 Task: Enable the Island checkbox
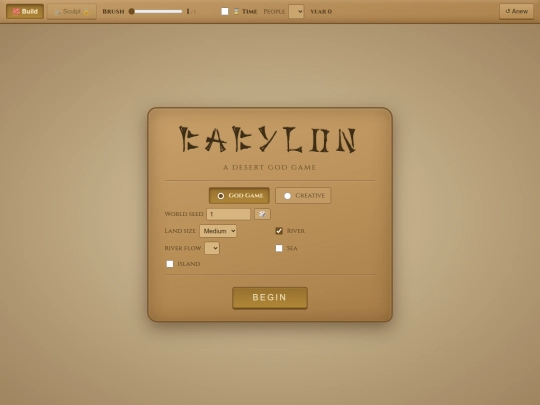click(x=170, y=264)
